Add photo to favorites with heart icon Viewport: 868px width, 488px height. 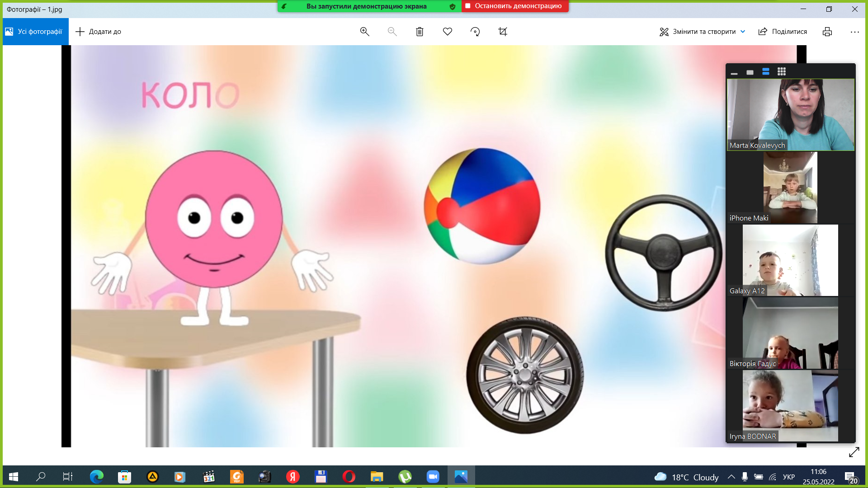[447, 32]
